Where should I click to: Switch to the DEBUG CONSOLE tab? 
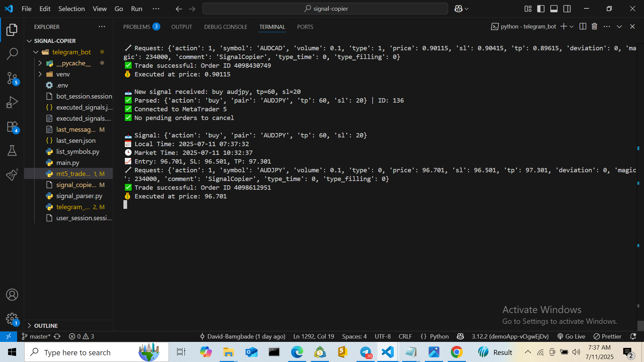point(226,27)
